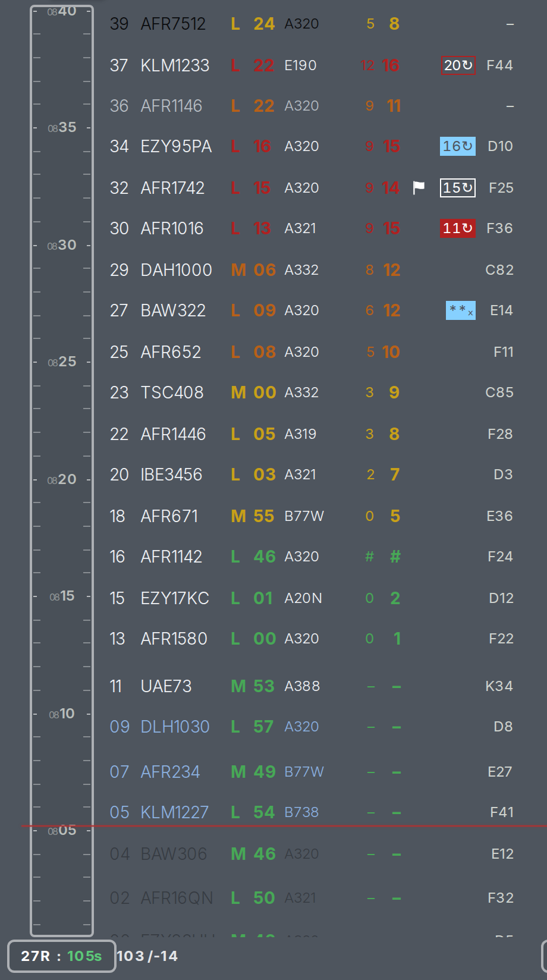Select greyed flight AFR1146 callsign
The width and height of the screenshot is (547, 980).
(171, 106)
